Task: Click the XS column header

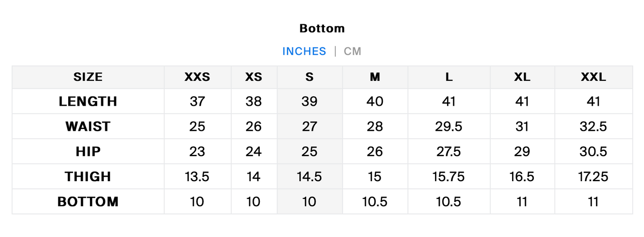Action: tap(254, 77)
